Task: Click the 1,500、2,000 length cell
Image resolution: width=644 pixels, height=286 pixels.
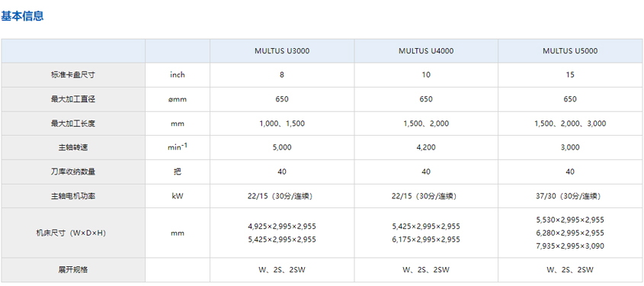Action: (426, 124)
